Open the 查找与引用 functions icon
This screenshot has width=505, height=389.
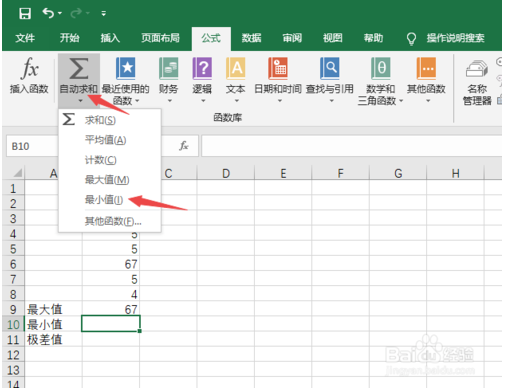tap(330, 68)
